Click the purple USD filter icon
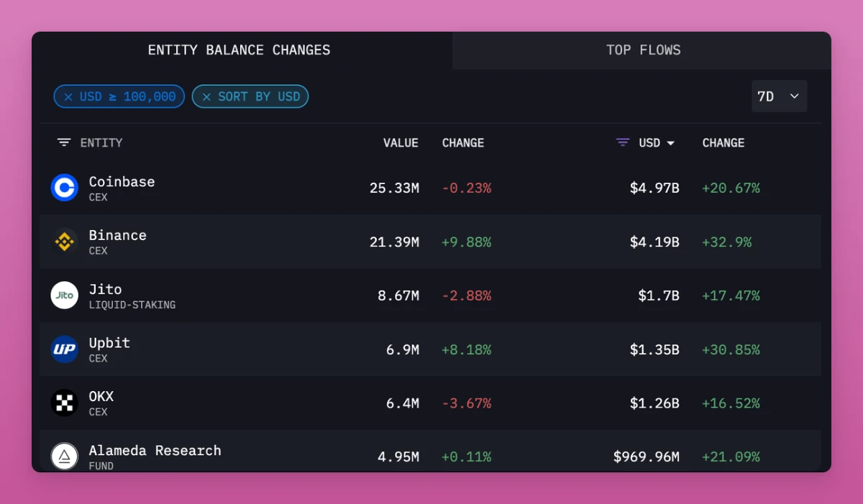Image resolution: width=863 pixels, height=504 pixels. coord(623,143)
